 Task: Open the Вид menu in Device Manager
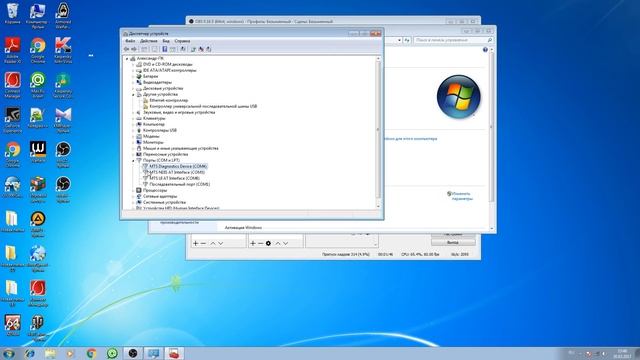tap(166, 41)
